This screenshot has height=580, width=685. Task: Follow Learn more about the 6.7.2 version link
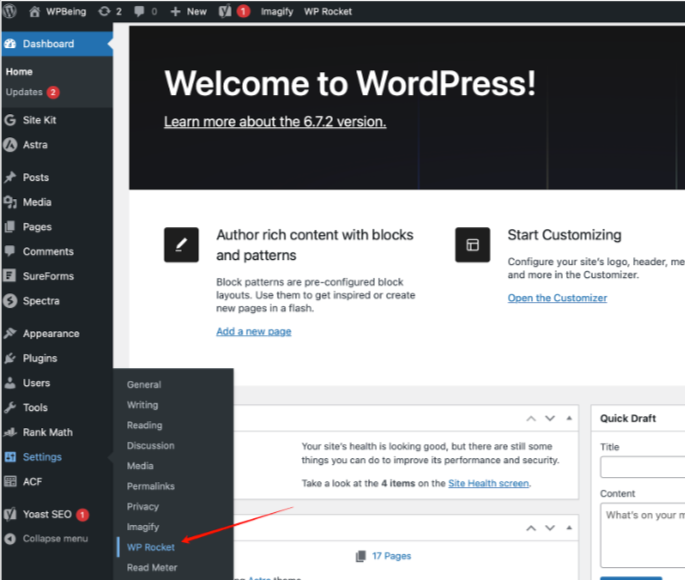(x=275, y=121)
